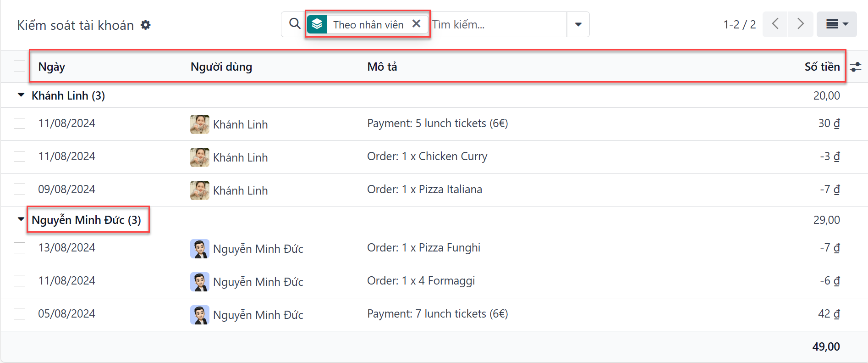Go to the next page arrow
This screenshot has width=868, height=363.
[800, 24]
